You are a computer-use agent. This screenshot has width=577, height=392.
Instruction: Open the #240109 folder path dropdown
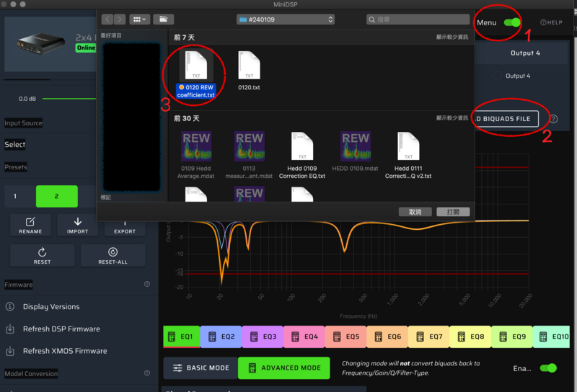[x=285, y=19]
